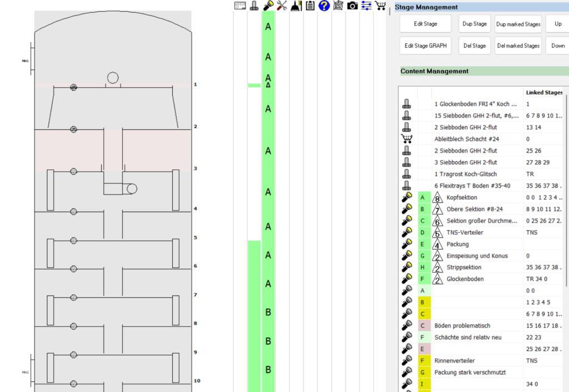Click the Böden problematisch list entry
The image size is (569, 392).
click(462, 325)
